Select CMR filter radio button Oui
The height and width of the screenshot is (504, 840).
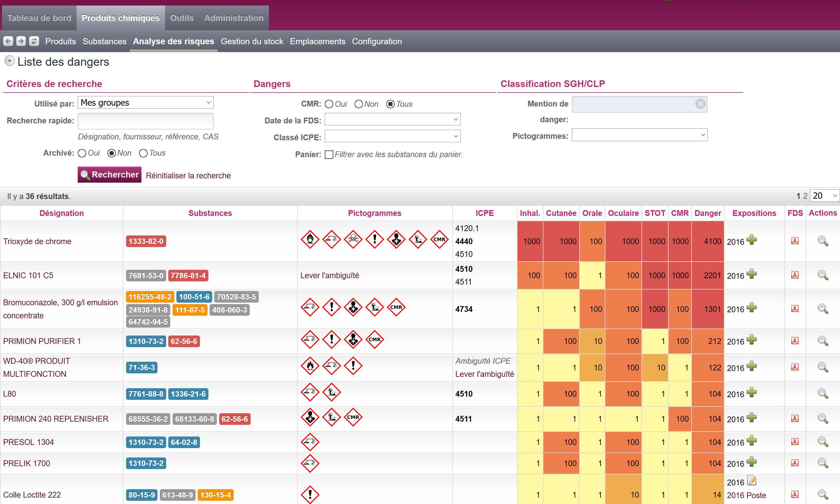[x=329, y=104]
